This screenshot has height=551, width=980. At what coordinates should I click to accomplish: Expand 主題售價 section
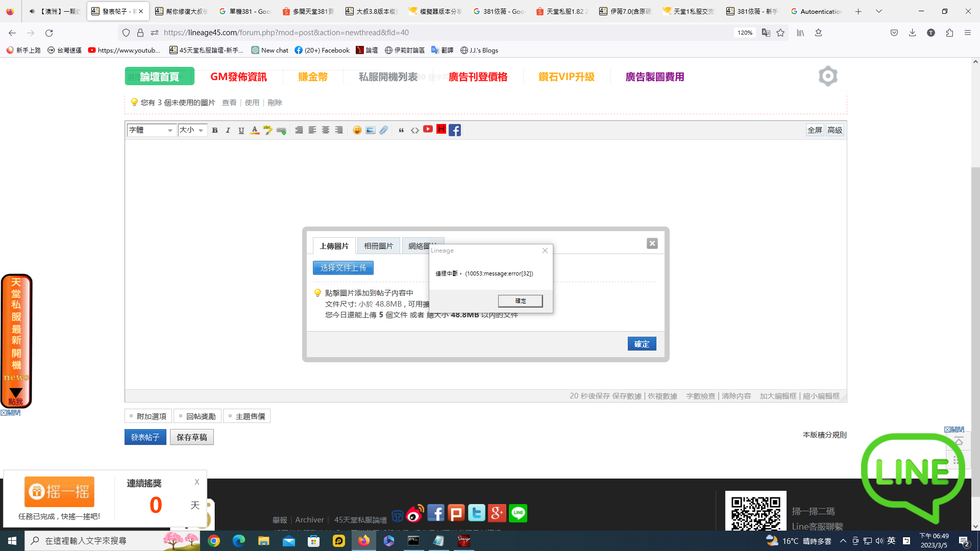(x=247, y=416)
